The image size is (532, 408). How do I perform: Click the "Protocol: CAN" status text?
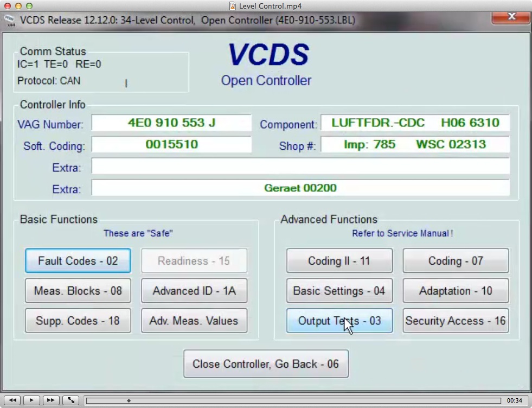[x=49, y=81]
